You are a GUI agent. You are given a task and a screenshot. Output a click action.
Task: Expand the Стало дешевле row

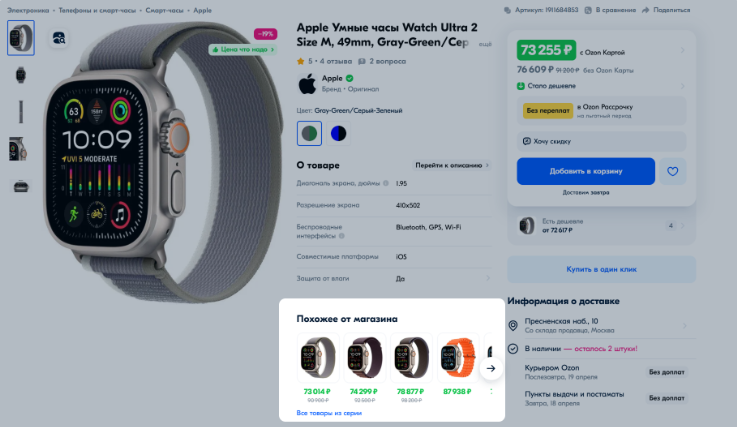coord(601,86)
